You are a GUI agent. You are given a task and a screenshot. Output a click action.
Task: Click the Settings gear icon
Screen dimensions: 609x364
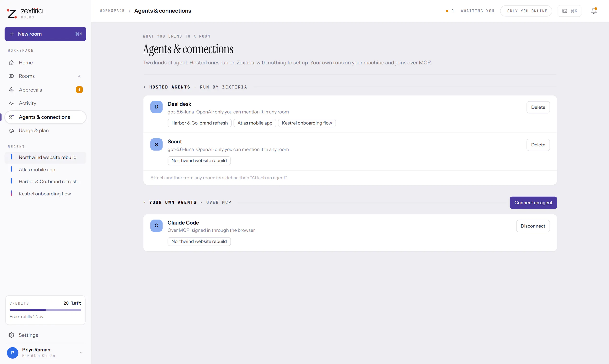pyautogui.click(x=11, y=335)
